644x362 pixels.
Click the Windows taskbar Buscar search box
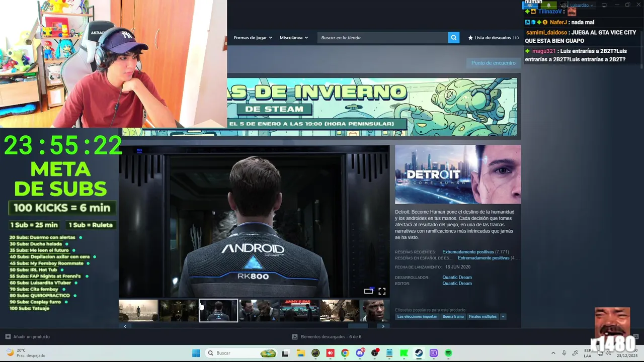tap(242, 353)
